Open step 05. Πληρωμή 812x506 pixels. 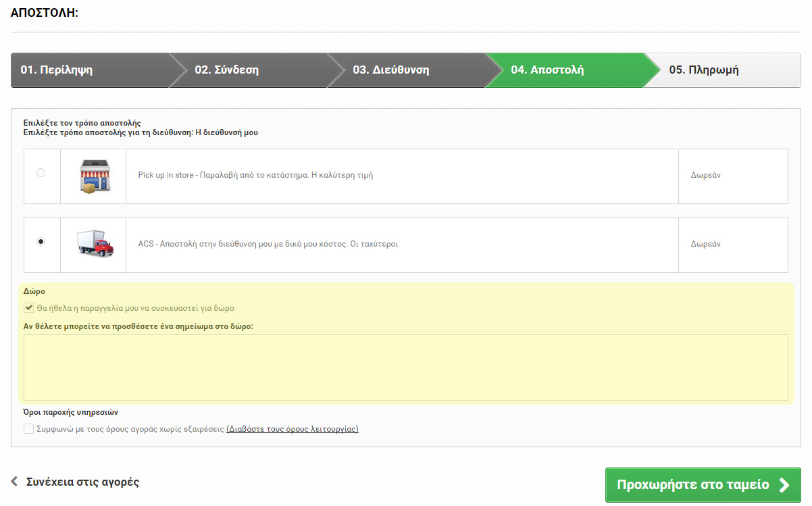point(723,70)
